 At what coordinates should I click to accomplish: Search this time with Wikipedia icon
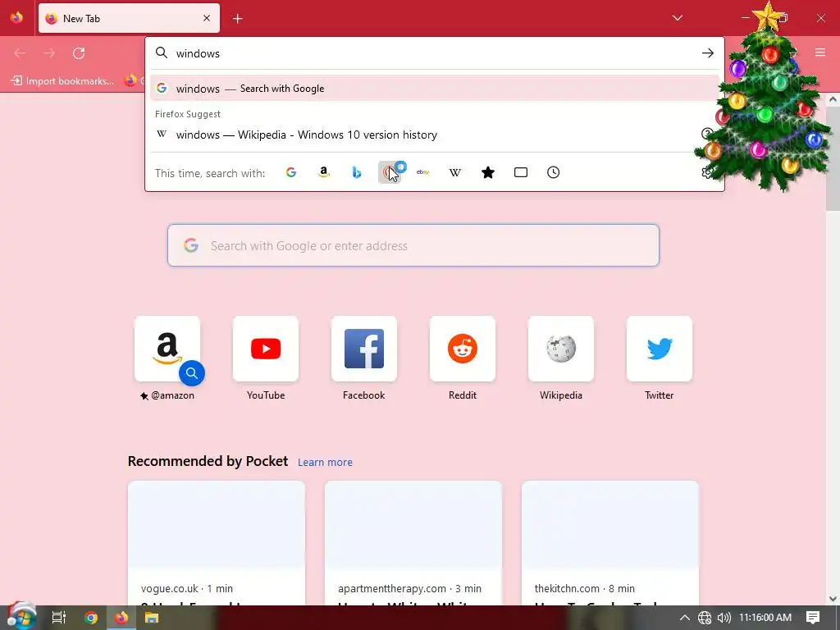click(455, 172)
